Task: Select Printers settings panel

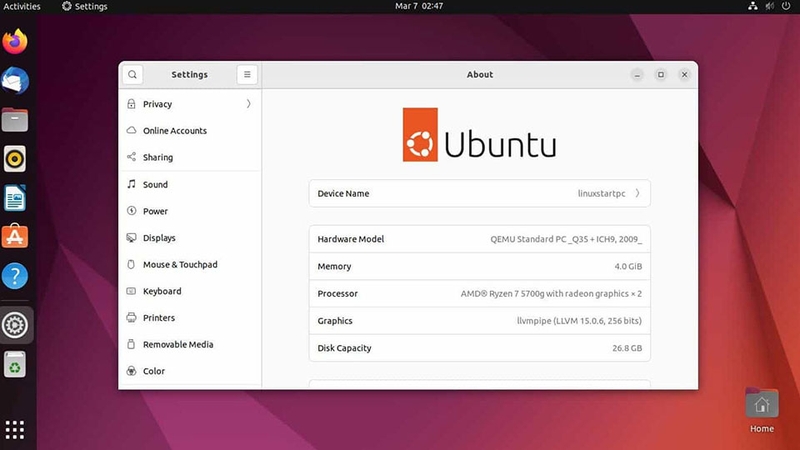Action: pyautogui.click(x=190, y=317)
